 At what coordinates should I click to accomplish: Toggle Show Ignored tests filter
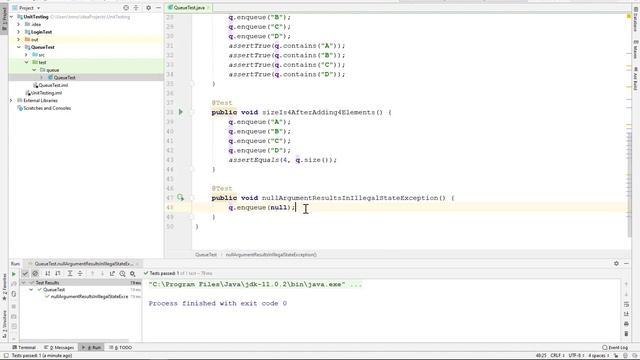coord(35,273)
